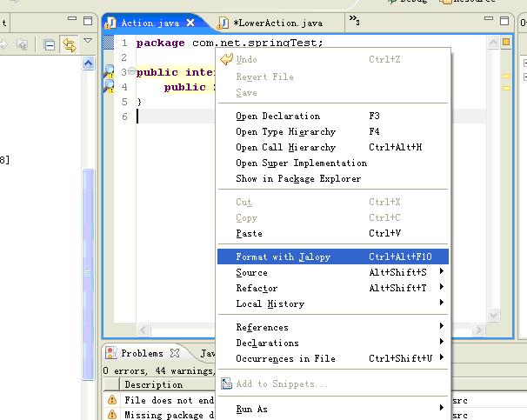527x420 pixels.
Task: Click Collapse All in left panel
Action: [49, 44]
